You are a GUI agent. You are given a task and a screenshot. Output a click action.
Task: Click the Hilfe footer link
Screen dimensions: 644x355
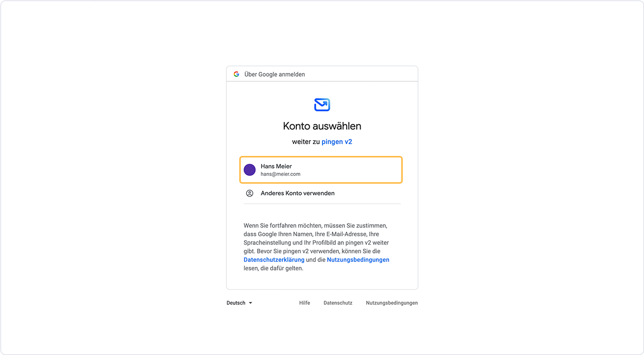305,303
